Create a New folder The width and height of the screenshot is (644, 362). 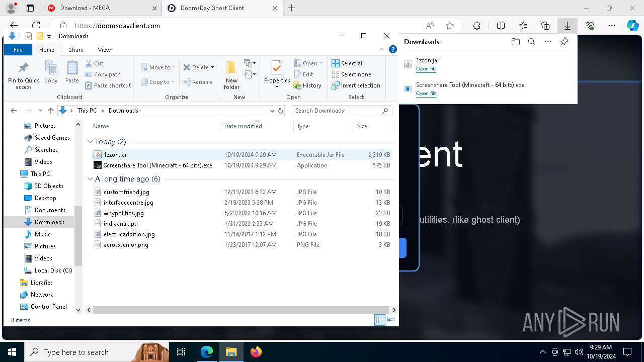point(231,75)
